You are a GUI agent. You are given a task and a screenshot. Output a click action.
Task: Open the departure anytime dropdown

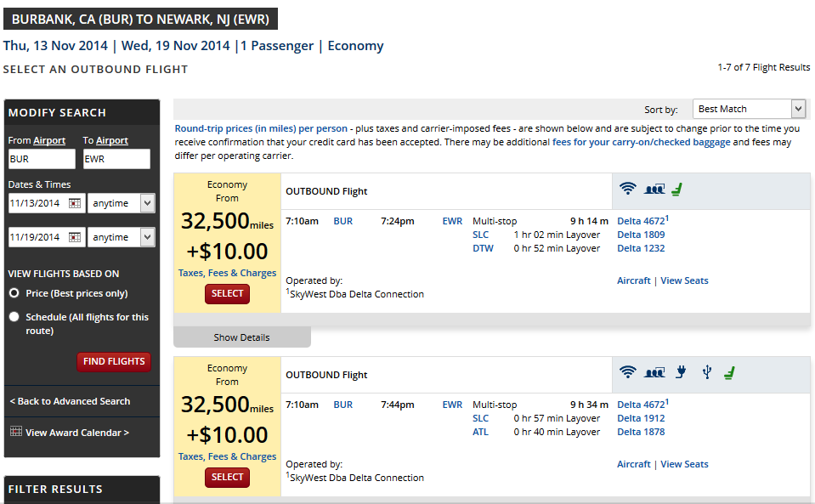(122, 203)
